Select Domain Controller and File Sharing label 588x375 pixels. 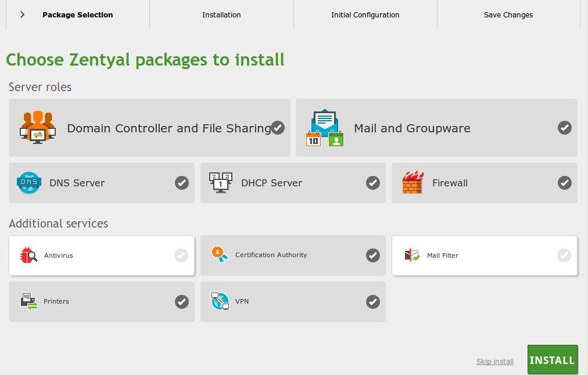(169, 128)
